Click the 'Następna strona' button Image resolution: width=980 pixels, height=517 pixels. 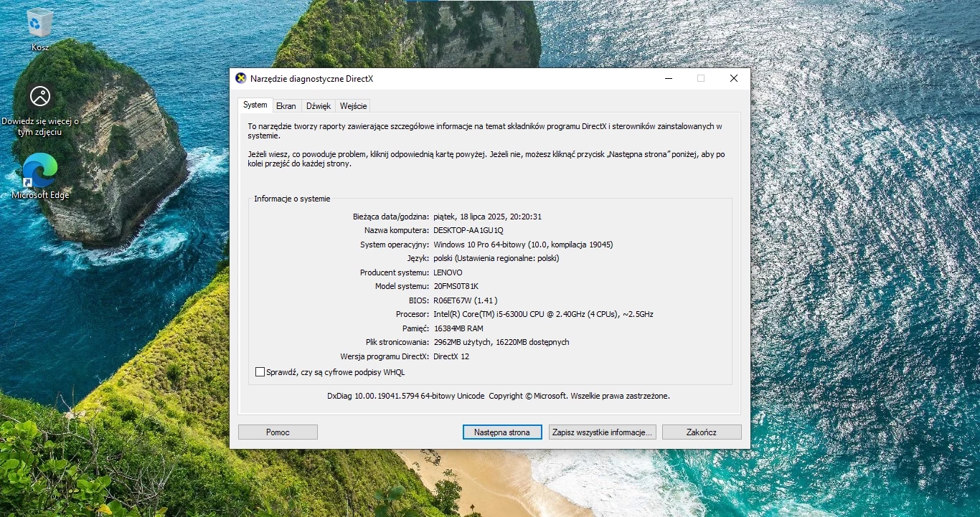coord(502,432)
